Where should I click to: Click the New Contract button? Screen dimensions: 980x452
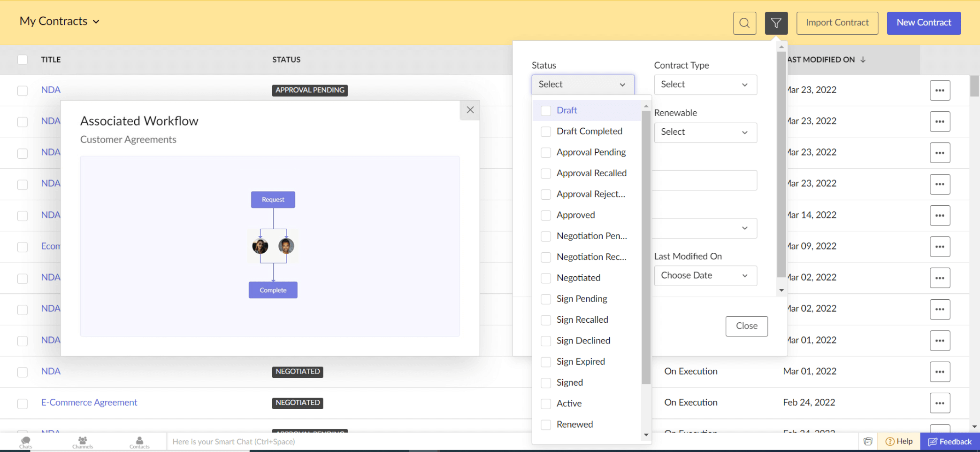[x=923, y=23]
